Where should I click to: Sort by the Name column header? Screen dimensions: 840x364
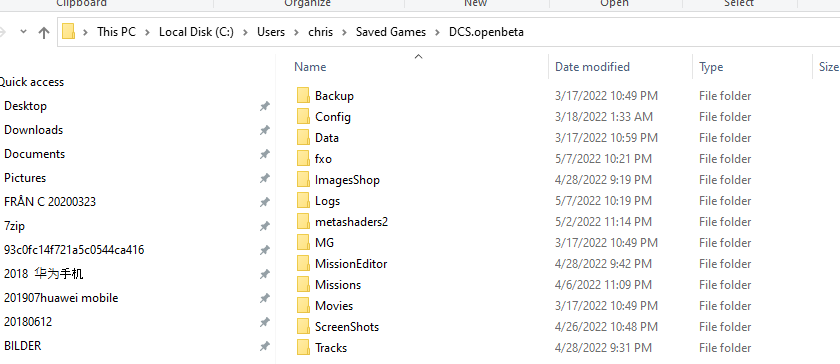310,67
